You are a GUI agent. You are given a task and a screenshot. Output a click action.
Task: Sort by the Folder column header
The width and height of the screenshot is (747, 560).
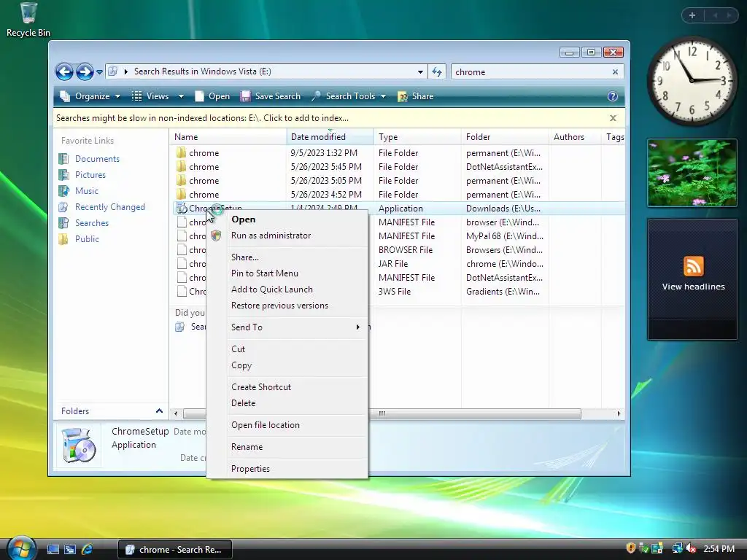point(505,136)
